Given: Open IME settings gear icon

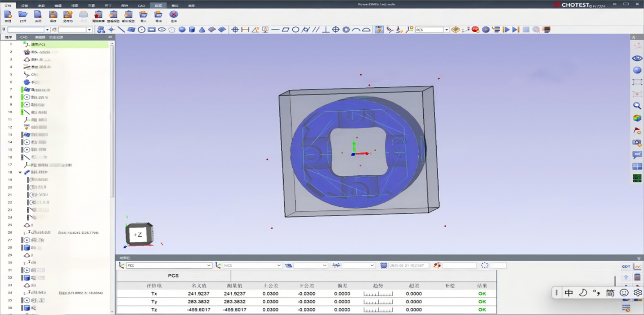Looking at the screenshot, I should pyautogui.click(x=637, y=293).
